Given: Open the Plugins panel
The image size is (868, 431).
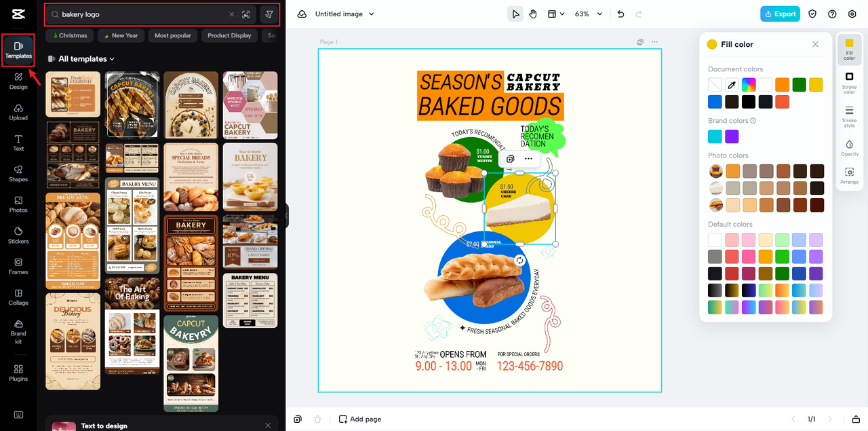Looking at the screenshot, I should tap(18, 373).
